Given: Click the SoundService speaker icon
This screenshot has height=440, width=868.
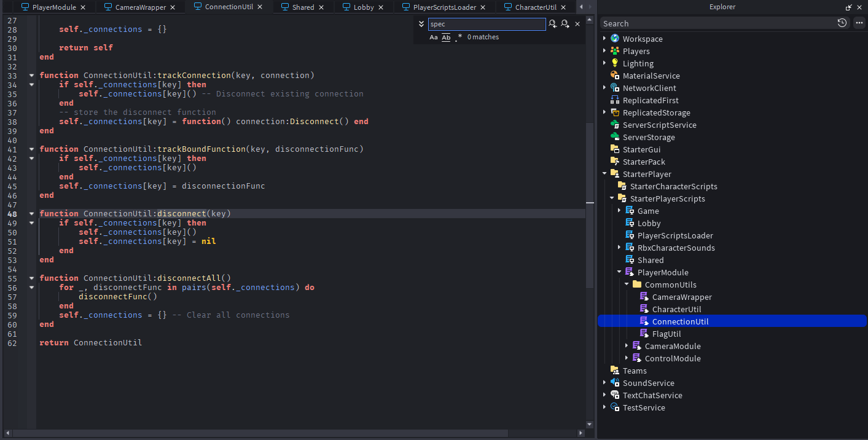Looking at the screenshot, I should coord(615,382).
